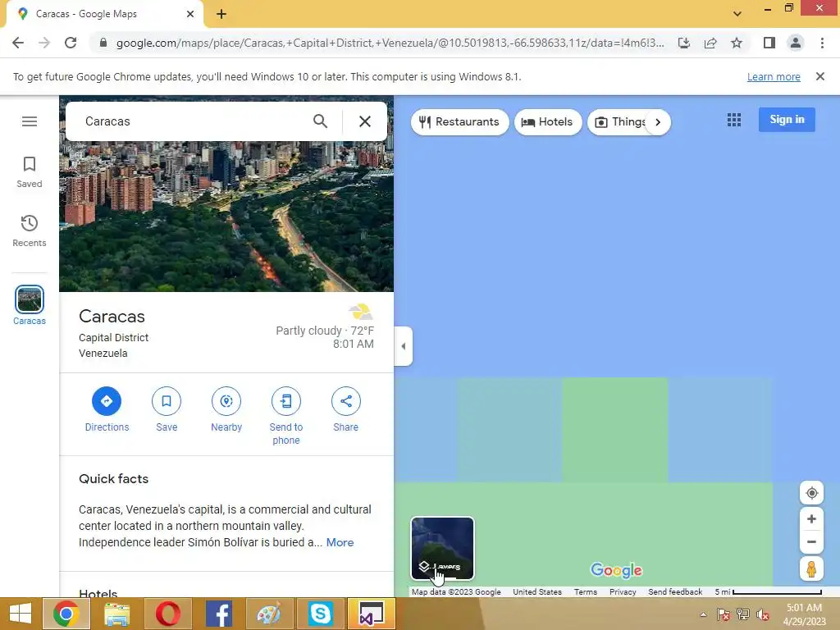Screen dimensions: 840x630
Task: Open the Layers map type switcher
Action: tap(442, 548)
